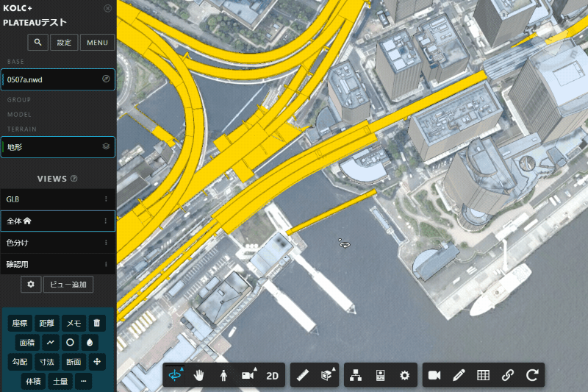Click the pencil drawing tool
The width and height of the screenshot is (588, 392).
(459, 375)
